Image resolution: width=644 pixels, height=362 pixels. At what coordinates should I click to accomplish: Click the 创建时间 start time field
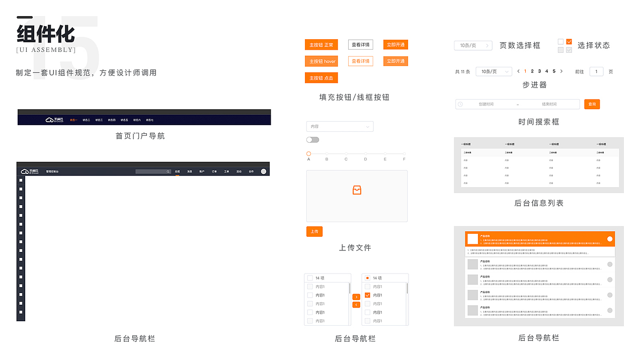click(486, 104)
